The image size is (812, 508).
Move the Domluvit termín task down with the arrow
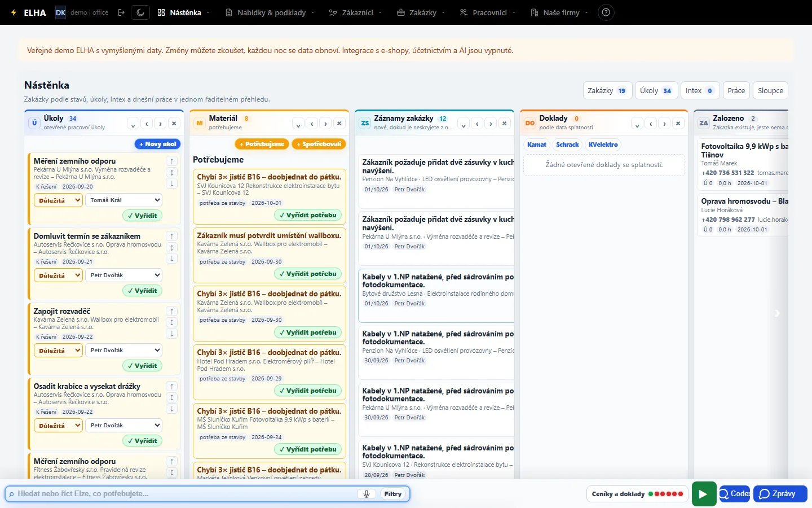172,259
